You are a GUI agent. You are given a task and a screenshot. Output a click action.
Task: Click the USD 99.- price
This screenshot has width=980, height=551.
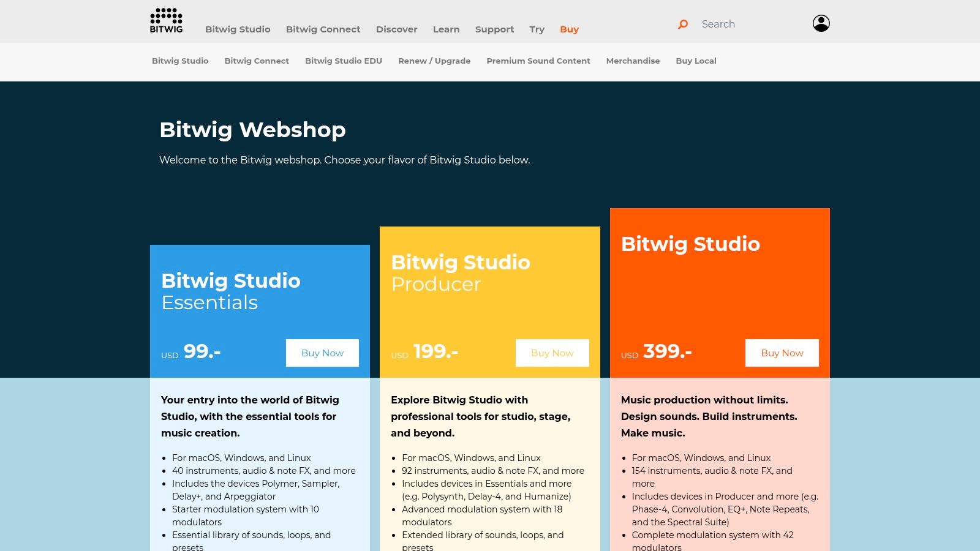click(x=191, y=351)
